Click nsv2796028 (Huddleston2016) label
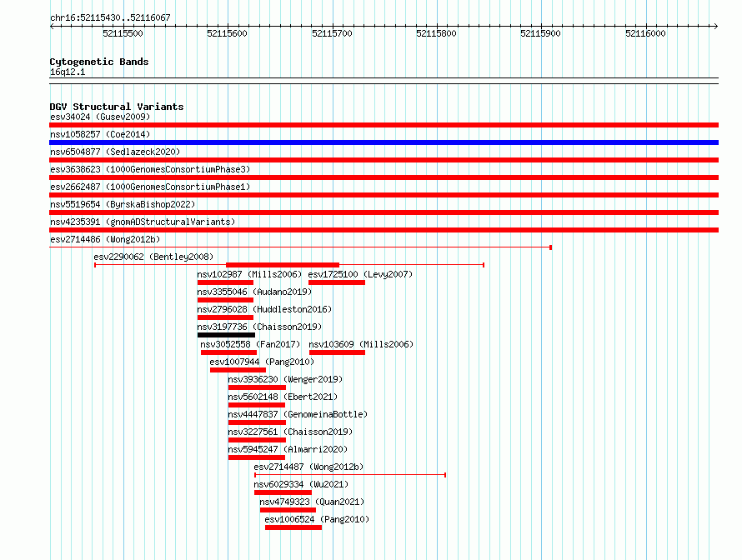 coord(264,309)
